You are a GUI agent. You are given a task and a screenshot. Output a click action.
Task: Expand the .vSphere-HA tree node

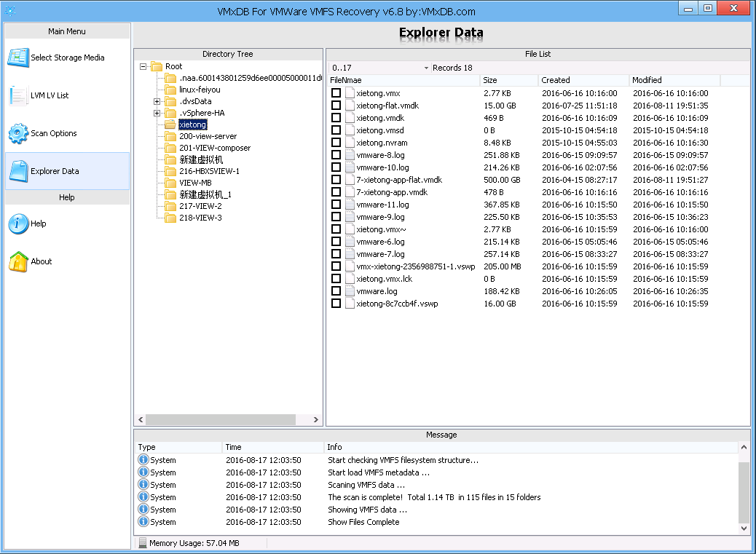pyautogui.click(x=157, y=114)
